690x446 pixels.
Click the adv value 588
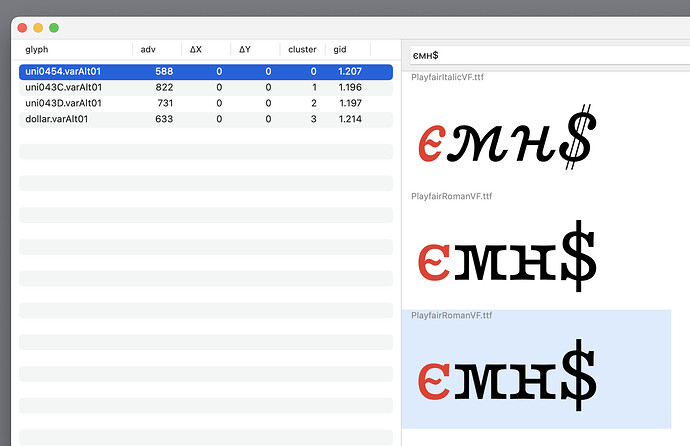(x=164, y=72)
